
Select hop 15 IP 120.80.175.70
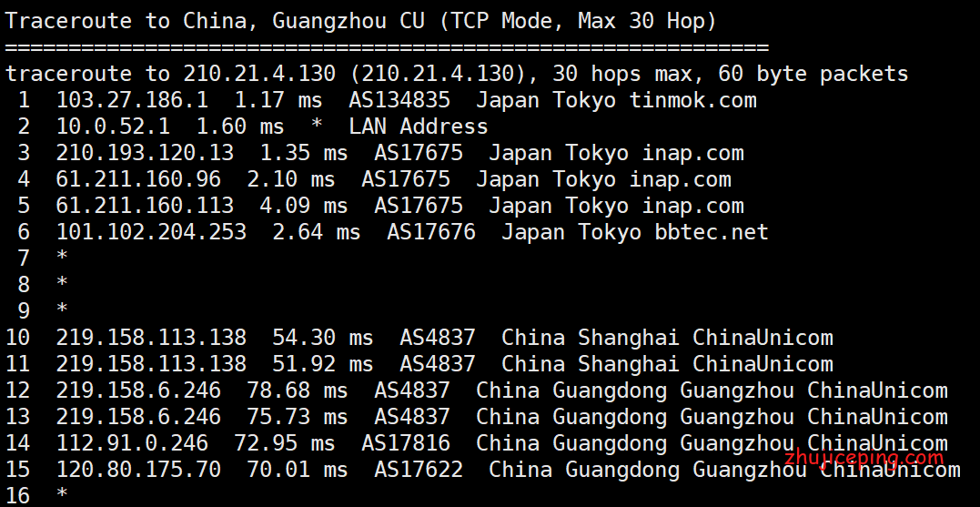click(138, 470)
